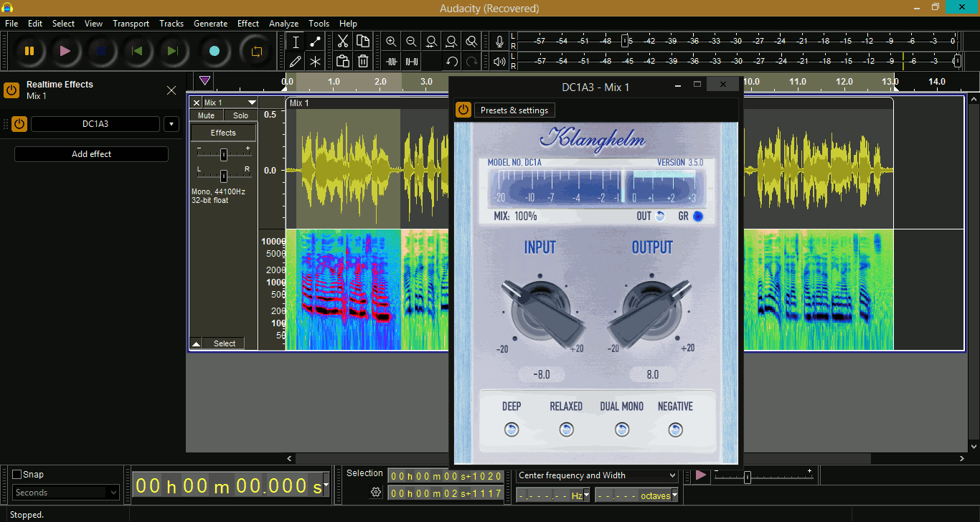This screenshot has height=522, width=980.
Task: Click the Record button
Action: pyautogui.click(x=215, y=51)
